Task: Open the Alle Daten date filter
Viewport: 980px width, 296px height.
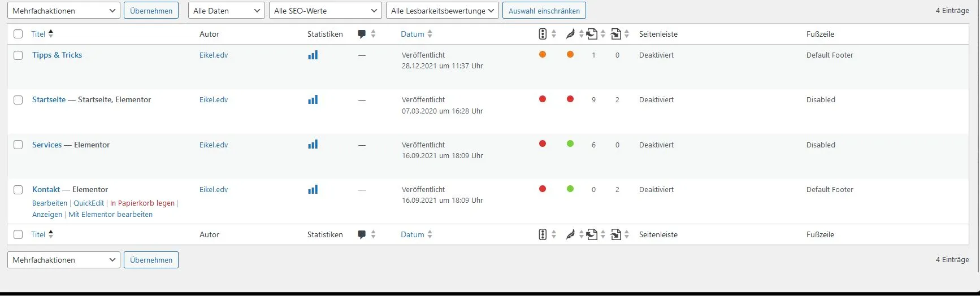Action: click(227, 11)
